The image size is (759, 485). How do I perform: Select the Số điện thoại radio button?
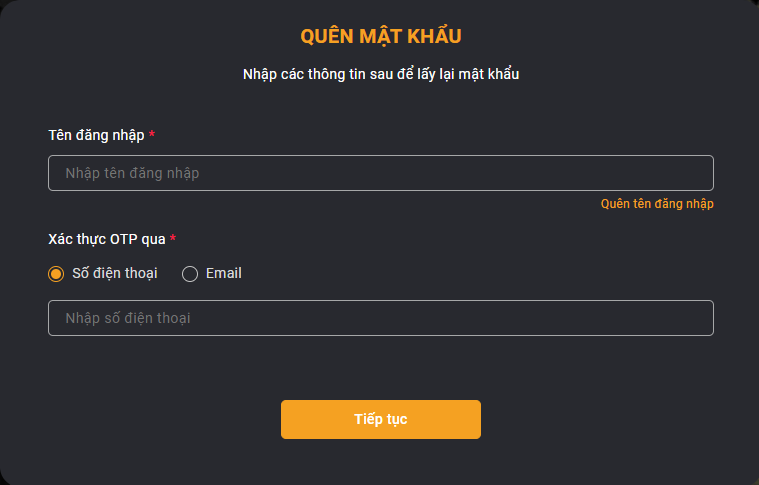[x=56, y=274]
